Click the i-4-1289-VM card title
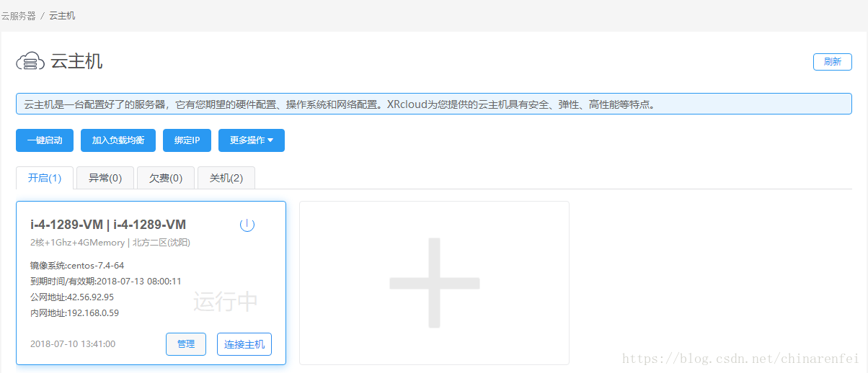 pyautogui.click(x=108, y=225)
